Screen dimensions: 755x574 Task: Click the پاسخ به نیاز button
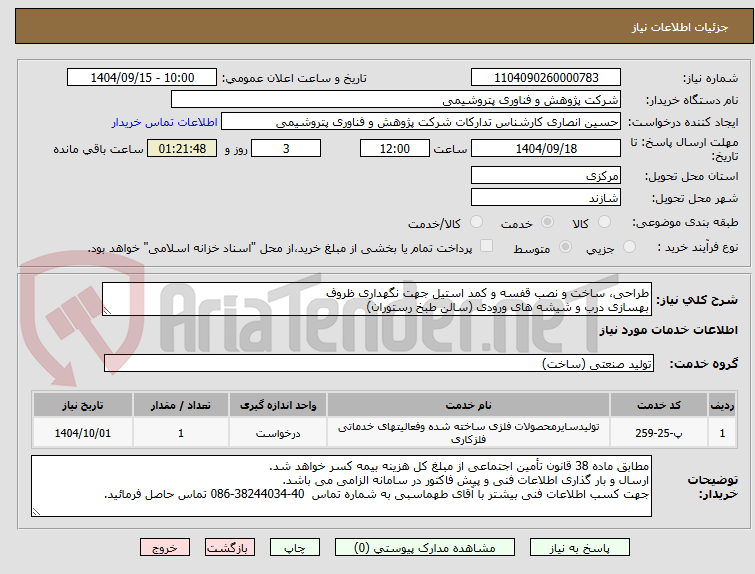click(x=580, y=548)
